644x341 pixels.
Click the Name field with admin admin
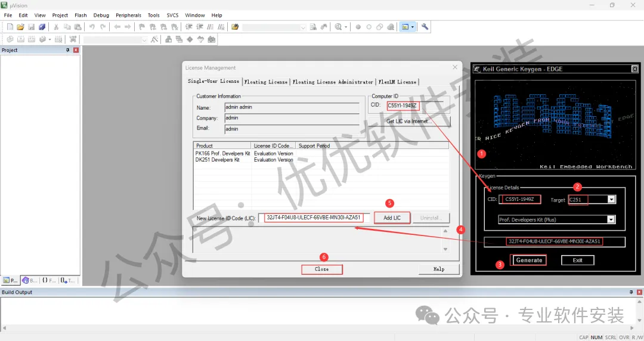[x=292, y=107]
